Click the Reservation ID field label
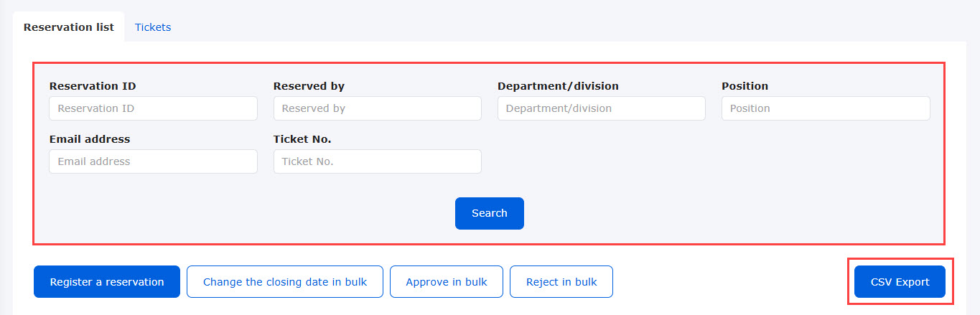The image size is (980, 315). 93,86
